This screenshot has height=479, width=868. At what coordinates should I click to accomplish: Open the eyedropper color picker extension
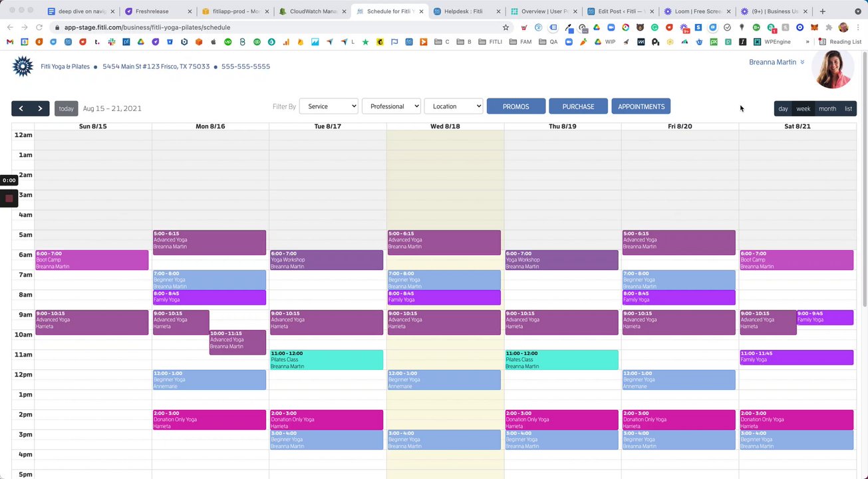[569, 27]
